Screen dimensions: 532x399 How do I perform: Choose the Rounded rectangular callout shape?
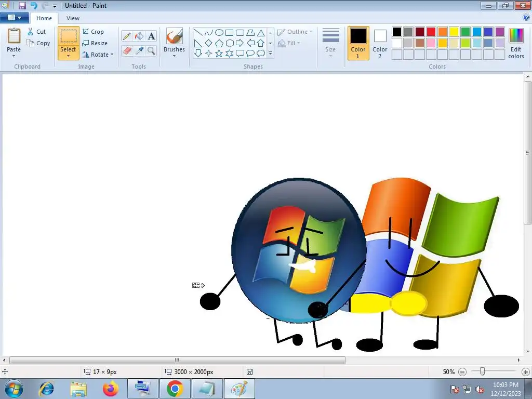pyautogui.click(x=240, y=54)
